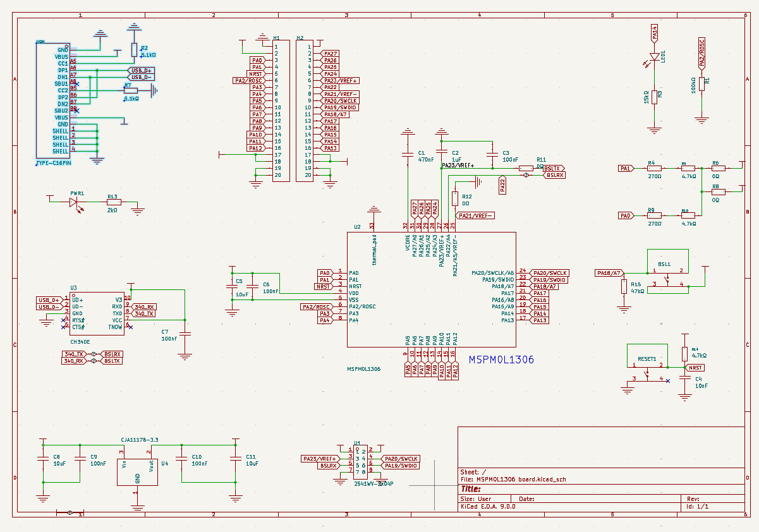Select the U2 MSPM0L1306 chip body
This screenshot has width=759, height=532.
[x=431, y=289]
